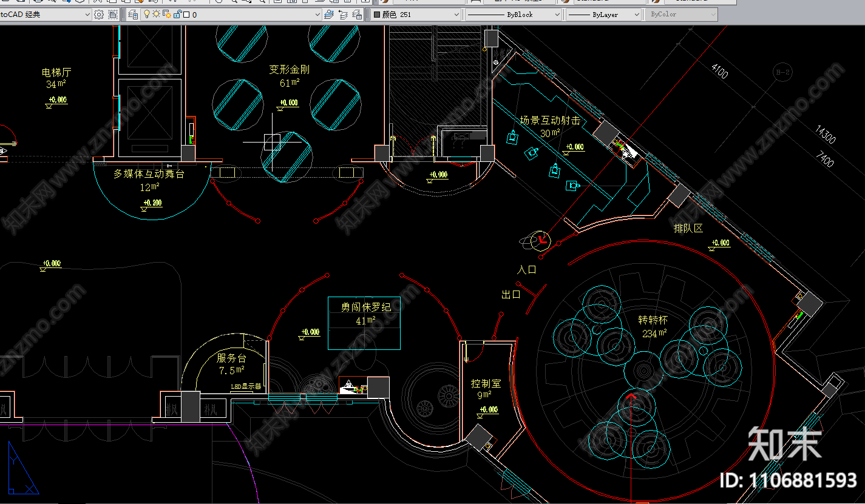Select the 多媒体互动舞台 label text
This screenshot has height=504, width=865.
tap(149, 174)
